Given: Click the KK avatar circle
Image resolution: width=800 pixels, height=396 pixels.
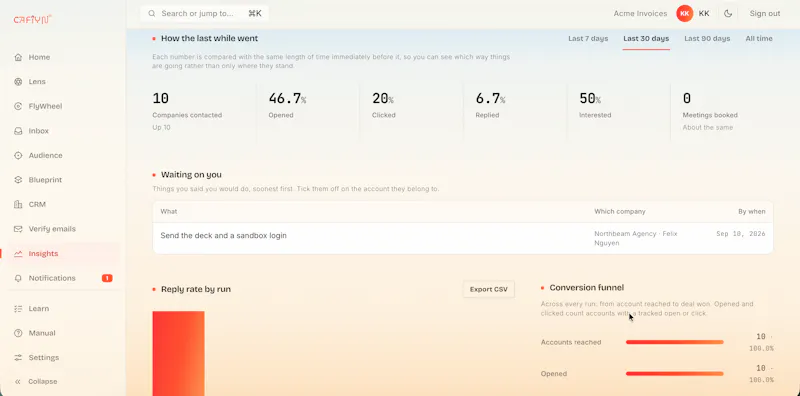Looking at the screenshot, I should click(x=685, y=14).
